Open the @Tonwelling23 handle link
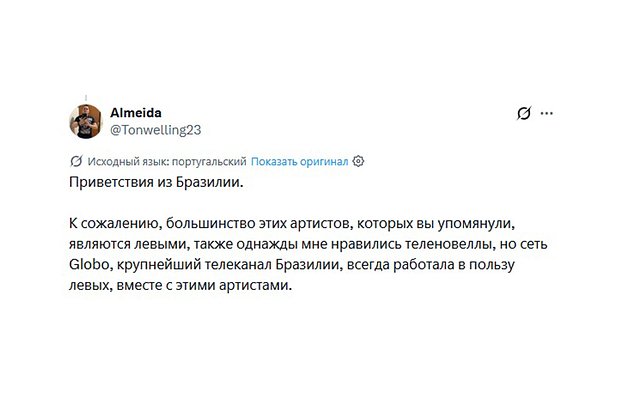 [155, 129]
